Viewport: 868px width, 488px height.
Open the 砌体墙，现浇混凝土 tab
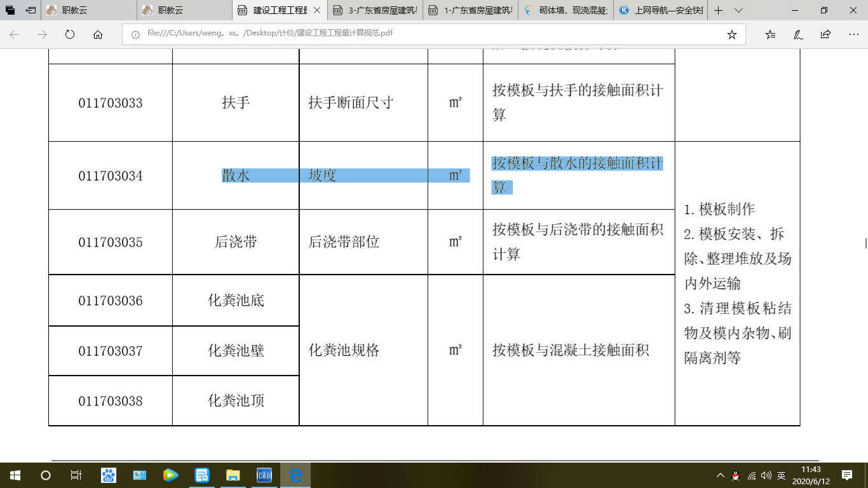click(x=566, y=10)
